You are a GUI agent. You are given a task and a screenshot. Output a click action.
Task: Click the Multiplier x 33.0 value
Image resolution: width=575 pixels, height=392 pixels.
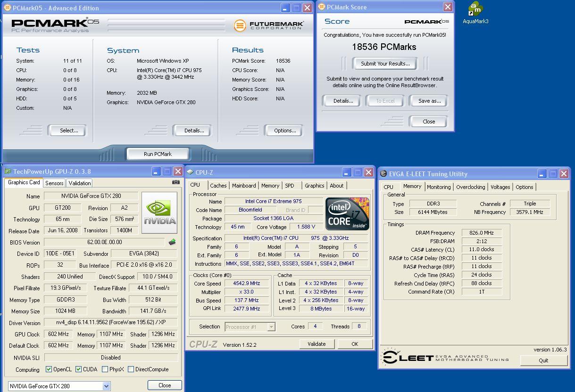tap(247, 292)
